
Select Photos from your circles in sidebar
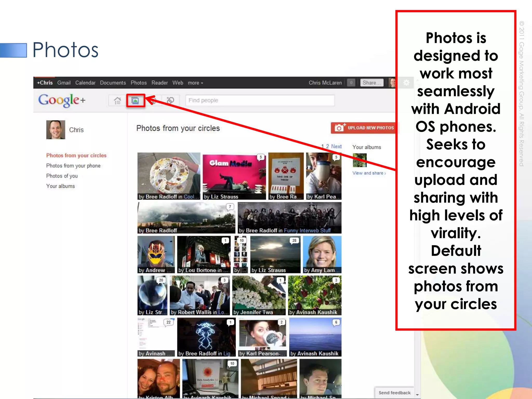point(76,155)
